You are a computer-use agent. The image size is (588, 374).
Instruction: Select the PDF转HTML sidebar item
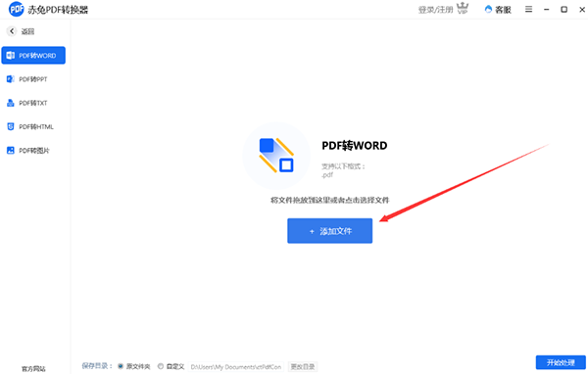point(33,126)
